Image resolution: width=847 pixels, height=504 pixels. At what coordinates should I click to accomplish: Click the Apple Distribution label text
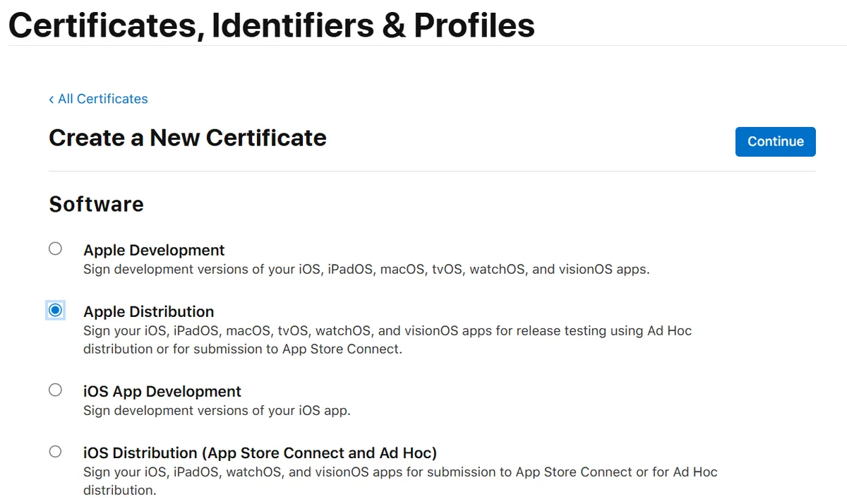coord(149,311)
